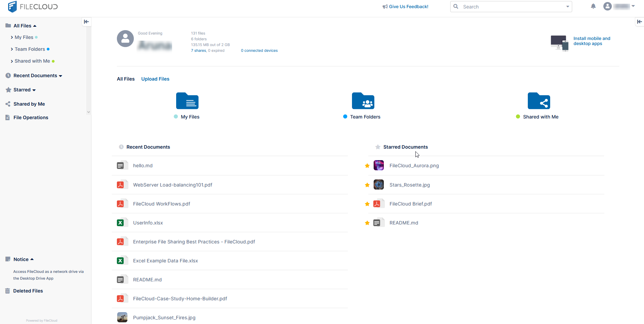
Task: Click the Pumpjack_Sunset_Fires.jpg thumbnail
Action: [122, 317]
